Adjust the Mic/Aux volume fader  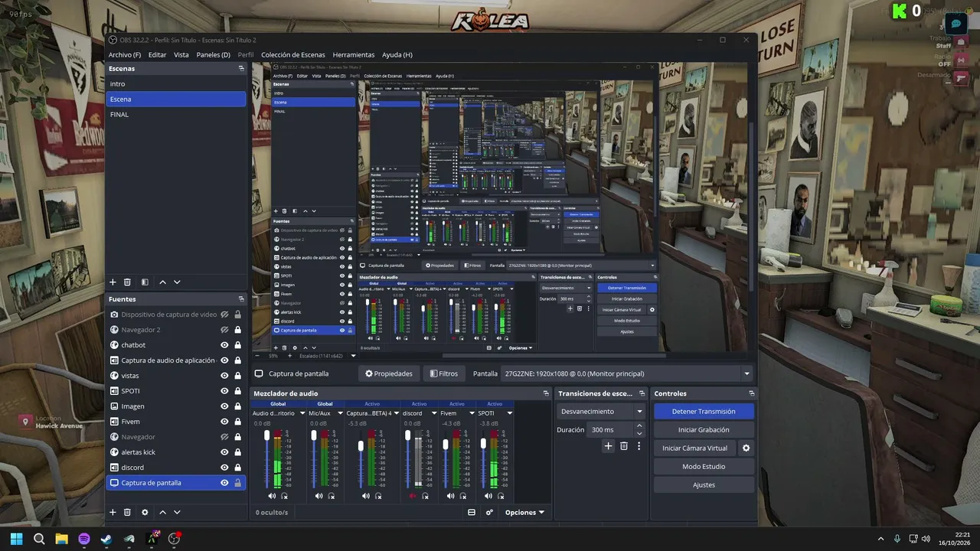click(314, 435)
